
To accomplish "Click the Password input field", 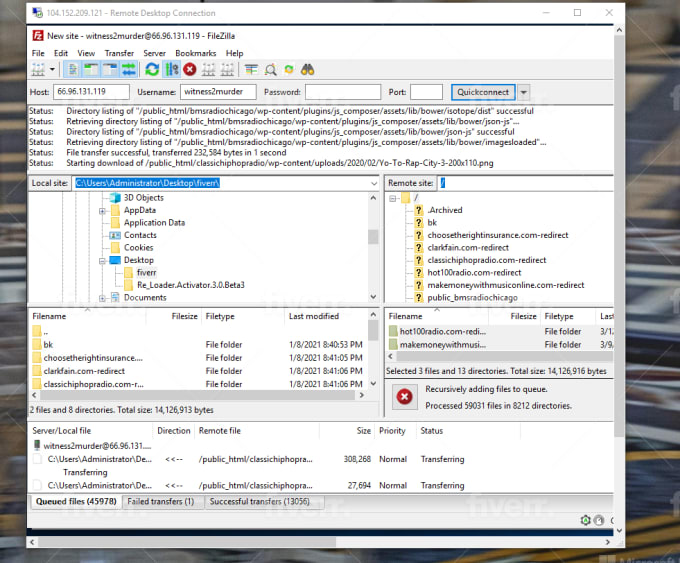I will click(343, 92).
